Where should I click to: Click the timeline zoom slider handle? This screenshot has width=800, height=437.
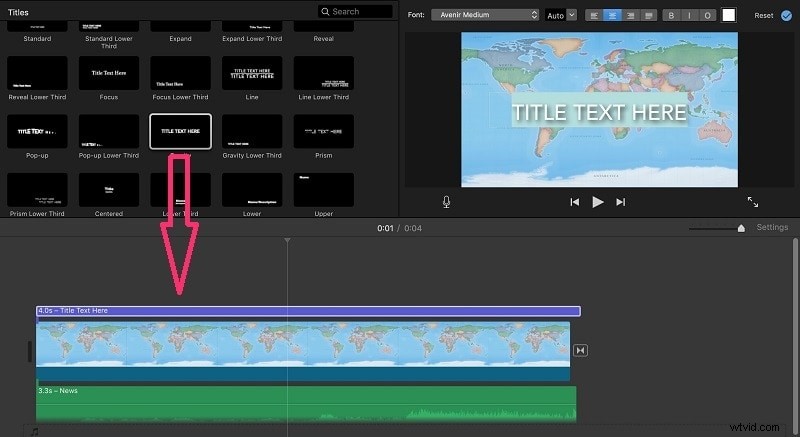pyautogui.click(x=741, y=228)
